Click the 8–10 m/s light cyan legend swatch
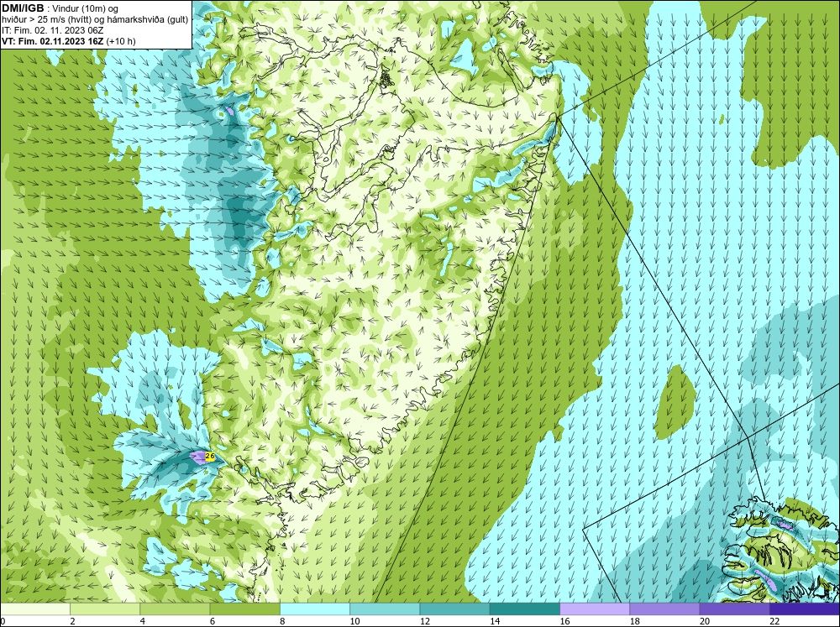 (x=314, y=609)
